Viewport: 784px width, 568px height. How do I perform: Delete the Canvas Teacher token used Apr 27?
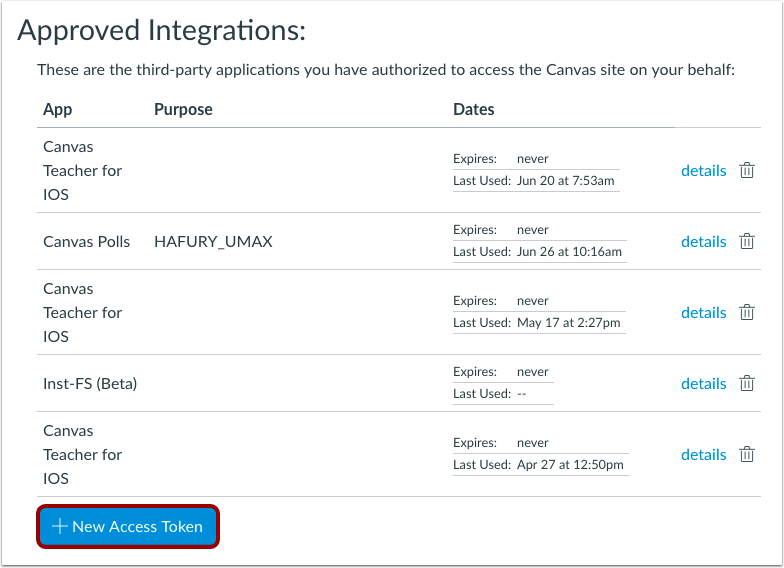coord(746,454)
